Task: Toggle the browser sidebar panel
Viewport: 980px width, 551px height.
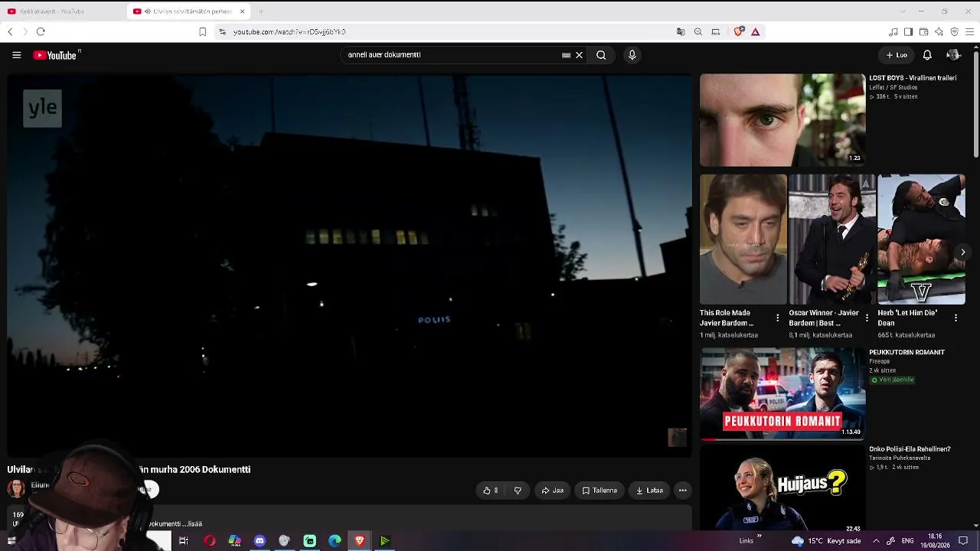Action: click(x=908, y=31)
